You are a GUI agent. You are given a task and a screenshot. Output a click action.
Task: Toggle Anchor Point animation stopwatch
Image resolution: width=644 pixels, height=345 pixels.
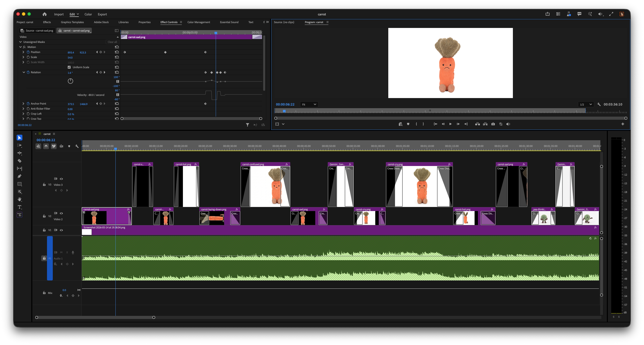28,104
